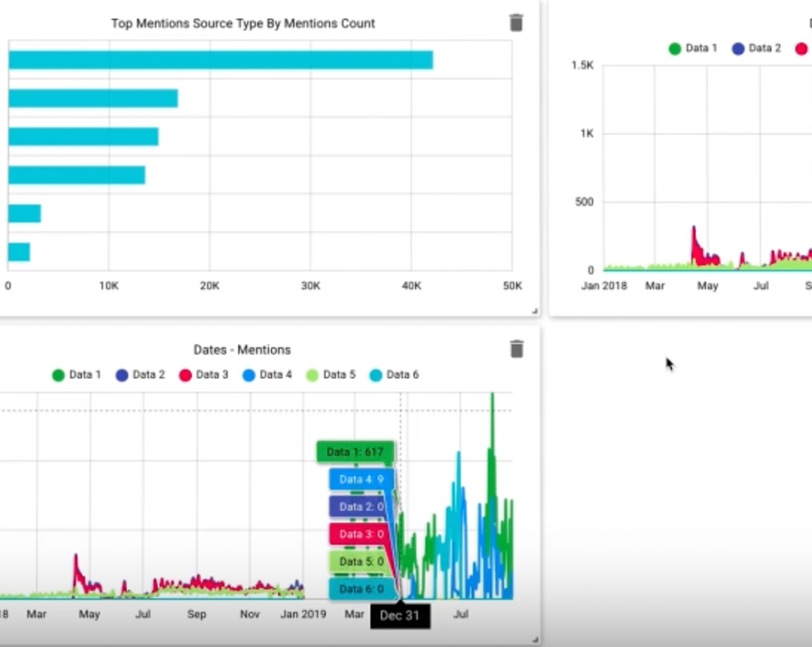Screen dimensions: 812x647
Task: Hide Data 2 series in Dates - Mentions legend
Action: click(x=139, y=375)
